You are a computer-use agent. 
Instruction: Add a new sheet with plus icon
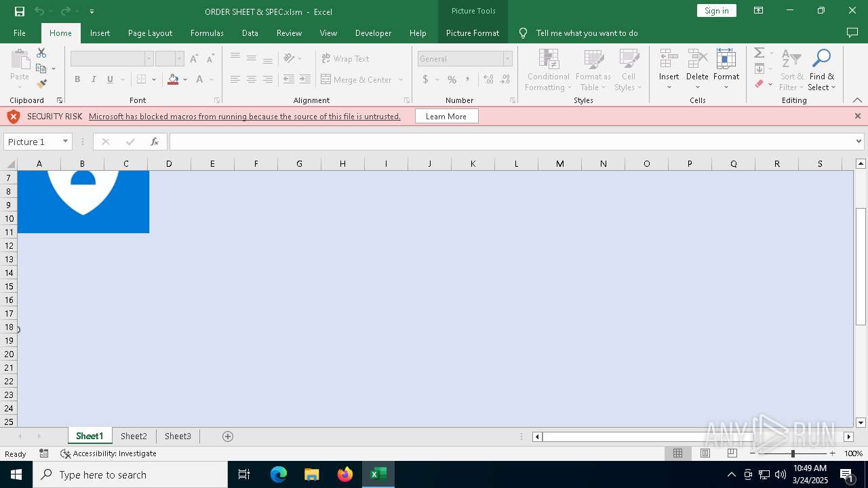point(228,436)
